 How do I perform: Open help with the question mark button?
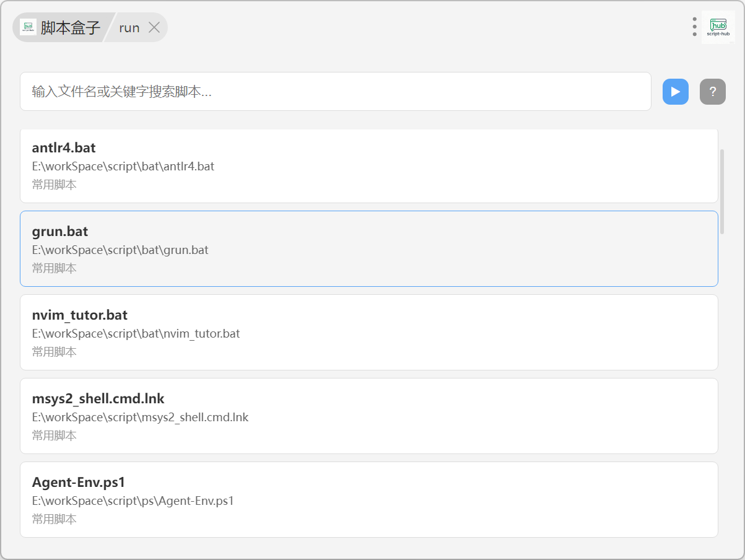tap(712, 92)
